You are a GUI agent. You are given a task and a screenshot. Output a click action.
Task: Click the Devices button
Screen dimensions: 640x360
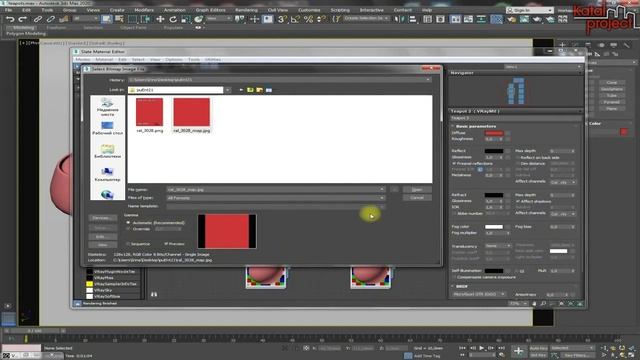click(x=102, y=218)
